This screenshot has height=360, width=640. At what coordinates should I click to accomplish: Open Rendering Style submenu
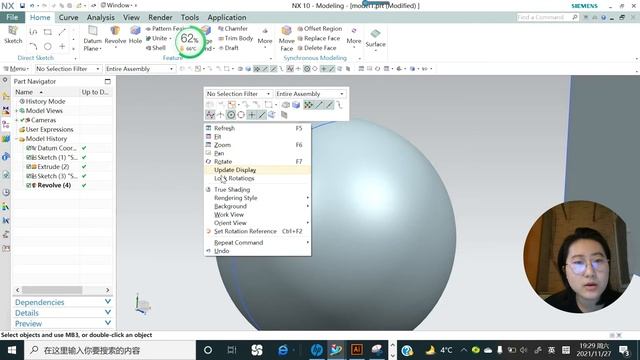(257, 198)
